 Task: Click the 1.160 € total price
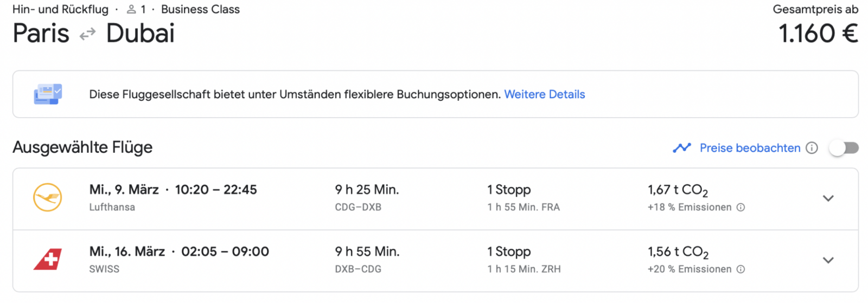coord(819,34)
